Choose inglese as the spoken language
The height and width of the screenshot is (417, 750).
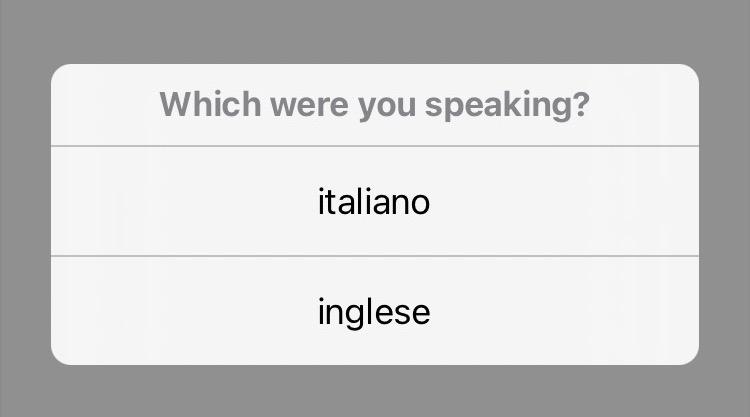374,311
